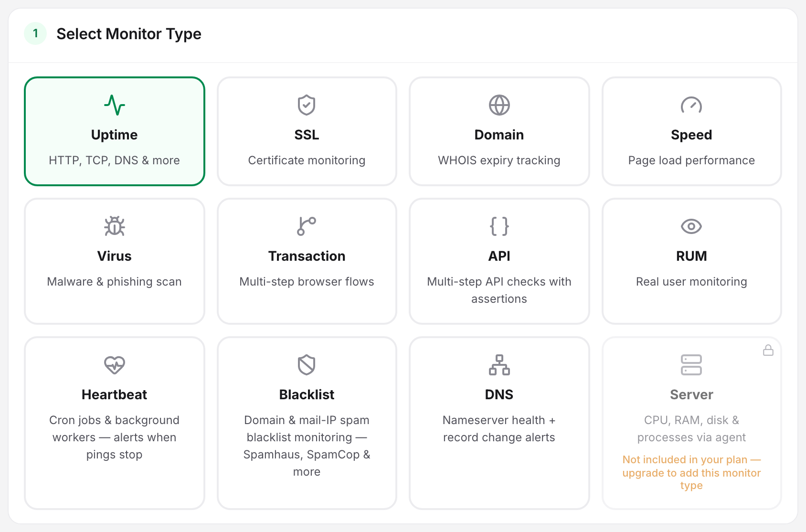The height and width of the screenshot is (532, 806).
Task: Click the "Server" title label
Action: point(691,394)
